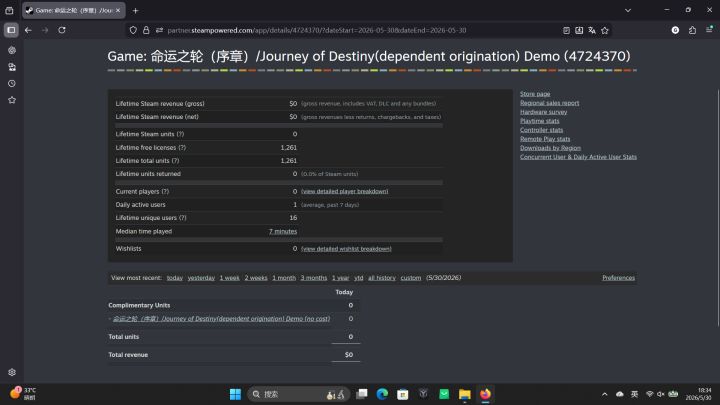Click the taskbar search box

pyautogui.click(x=298, y=394)
